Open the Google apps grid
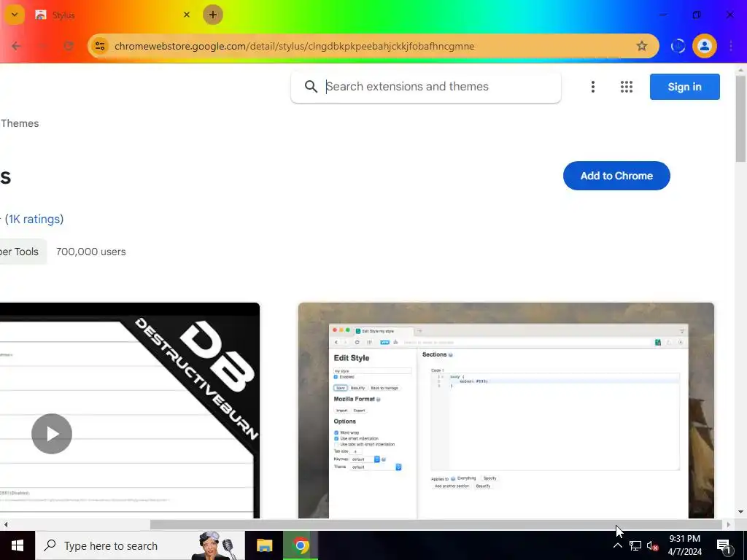Screen dimensions: 747x560 pos(626,87)
